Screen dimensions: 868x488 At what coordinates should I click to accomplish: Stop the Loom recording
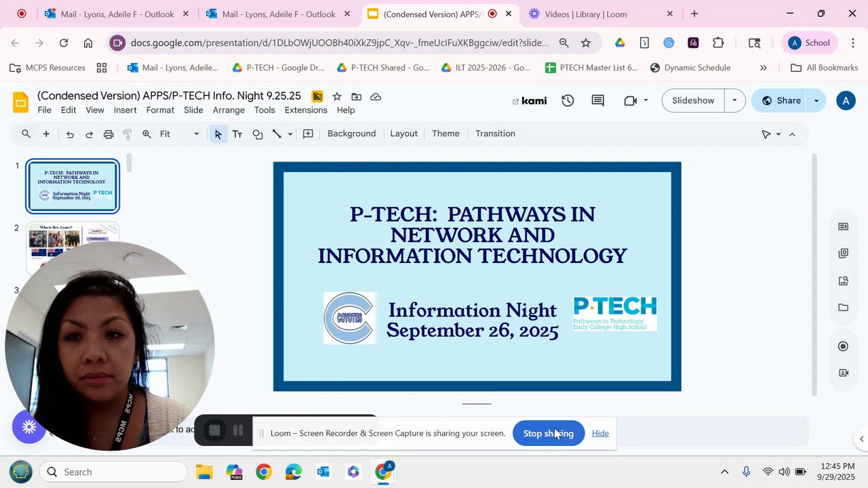pyautogui.click(x=214, y=430)
